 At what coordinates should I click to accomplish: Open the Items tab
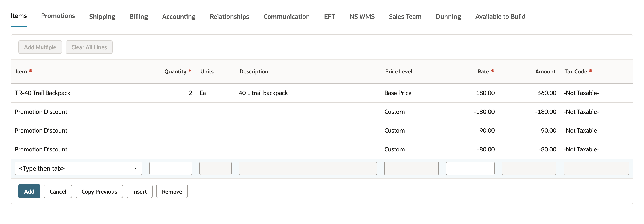click(19, 16)
